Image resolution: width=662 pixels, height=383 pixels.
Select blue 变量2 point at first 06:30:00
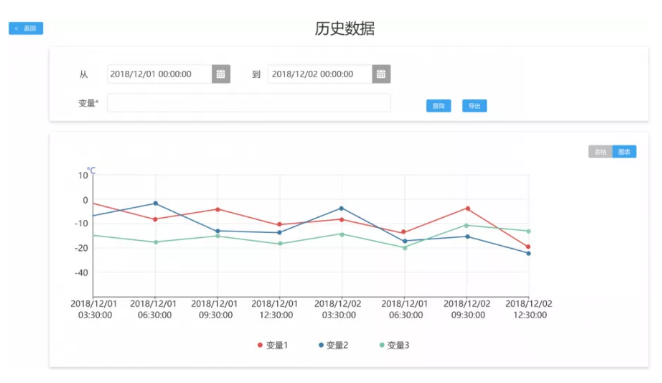tap(155, 204)
